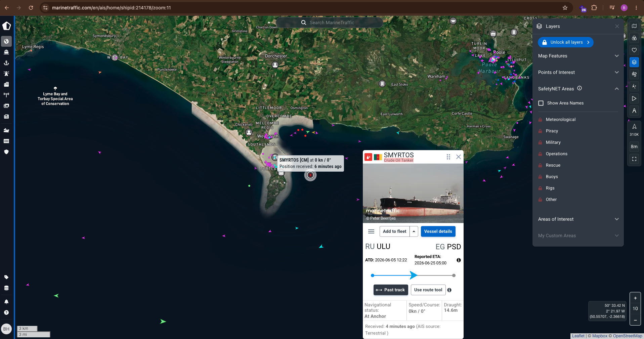Screen dimensions: 644x339
Task: Open the AIS stations antenna icon
Action: pos(6,95)
